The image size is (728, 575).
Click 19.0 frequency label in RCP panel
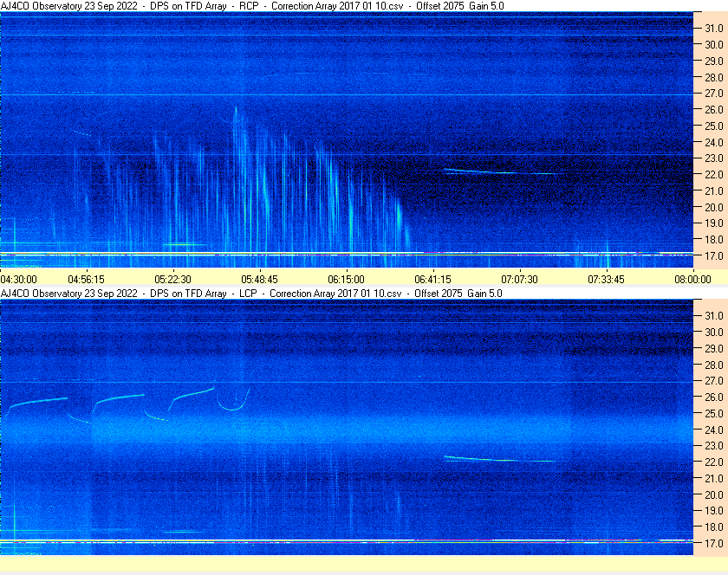(x=714, y=223)
